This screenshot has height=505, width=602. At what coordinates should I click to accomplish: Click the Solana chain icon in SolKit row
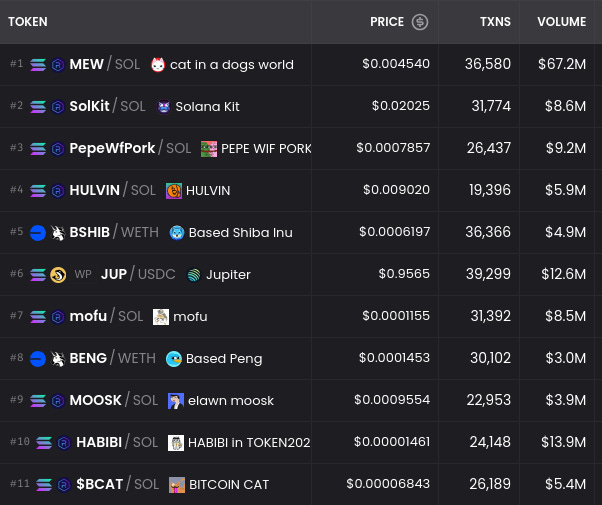[x=38, y=107]
